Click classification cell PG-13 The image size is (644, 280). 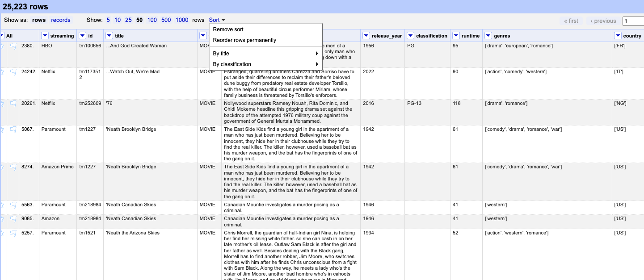coord(414,103)
